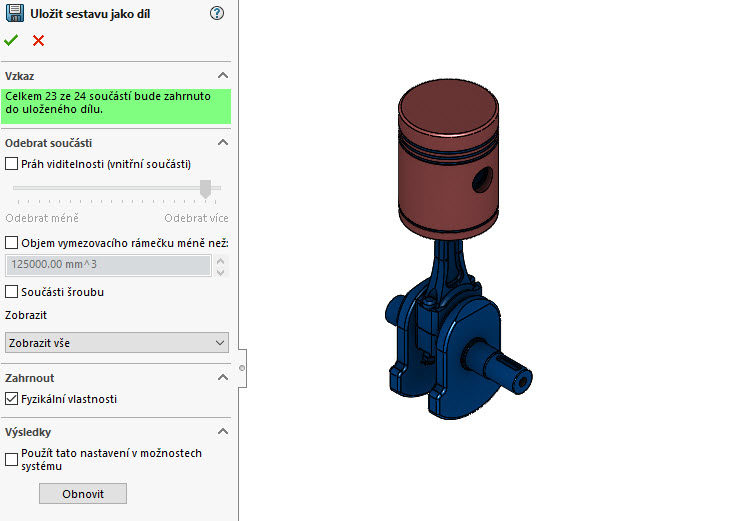This screenshot has height=521, width=750.
Task: Click the visibility threshold slider handle
Action: pos(205,188)
